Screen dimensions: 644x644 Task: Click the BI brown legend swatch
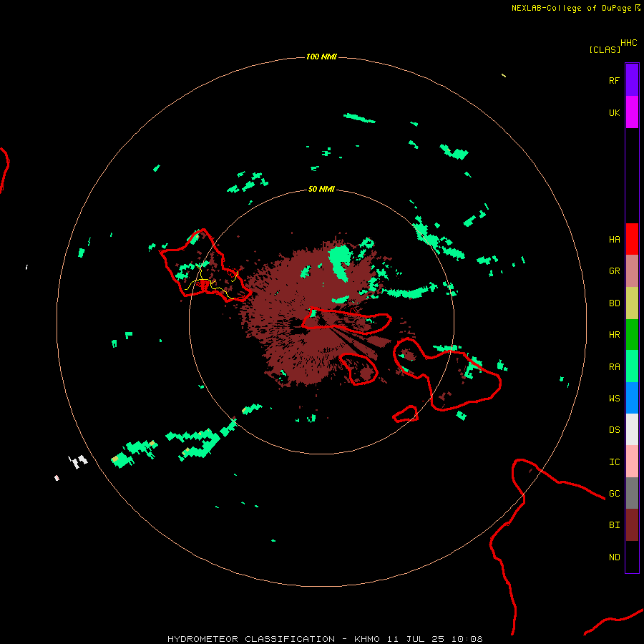632,525
